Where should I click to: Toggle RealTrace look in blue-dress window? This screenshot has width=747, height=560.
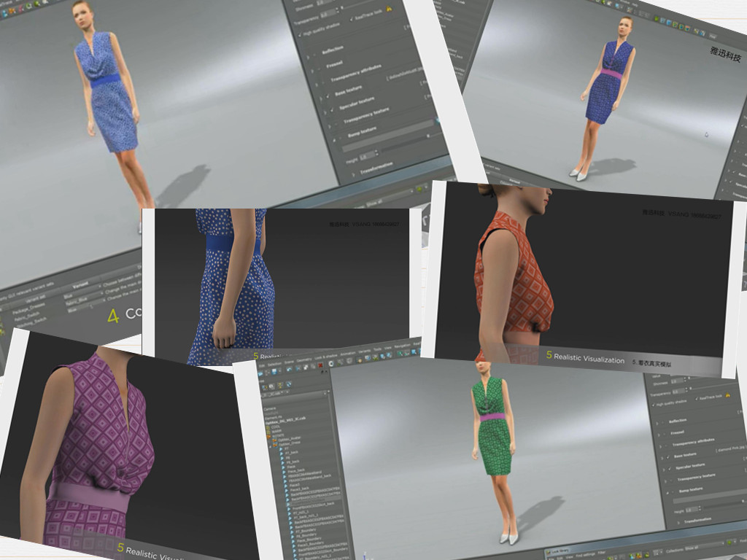coord(351,19)
